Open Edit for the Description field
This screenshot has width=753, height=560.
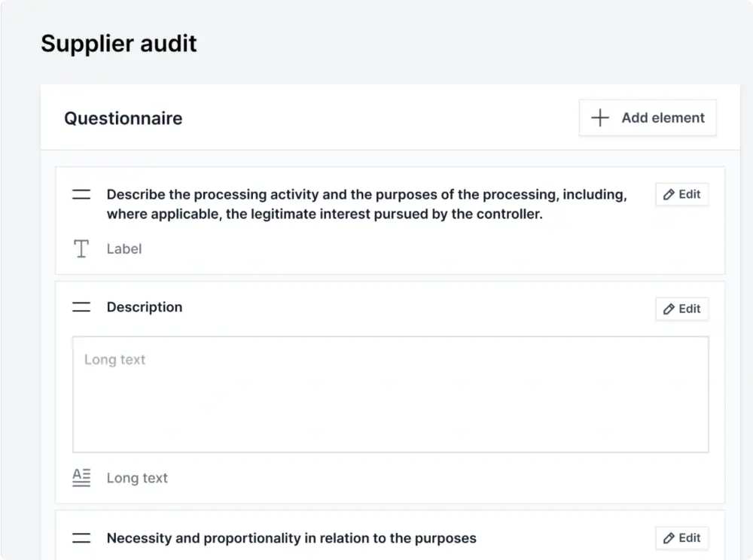pos(682,309)
